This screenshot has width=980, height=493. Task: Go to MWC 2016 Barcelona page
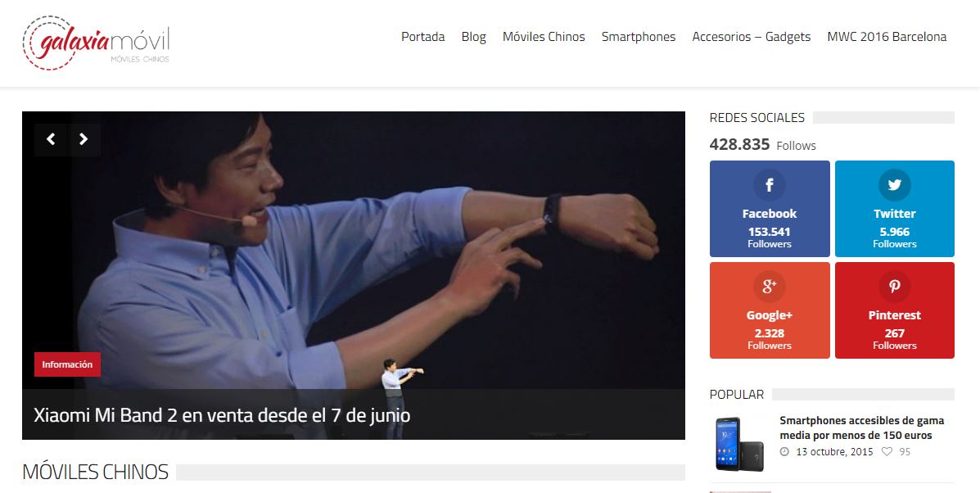click(887, 37)
